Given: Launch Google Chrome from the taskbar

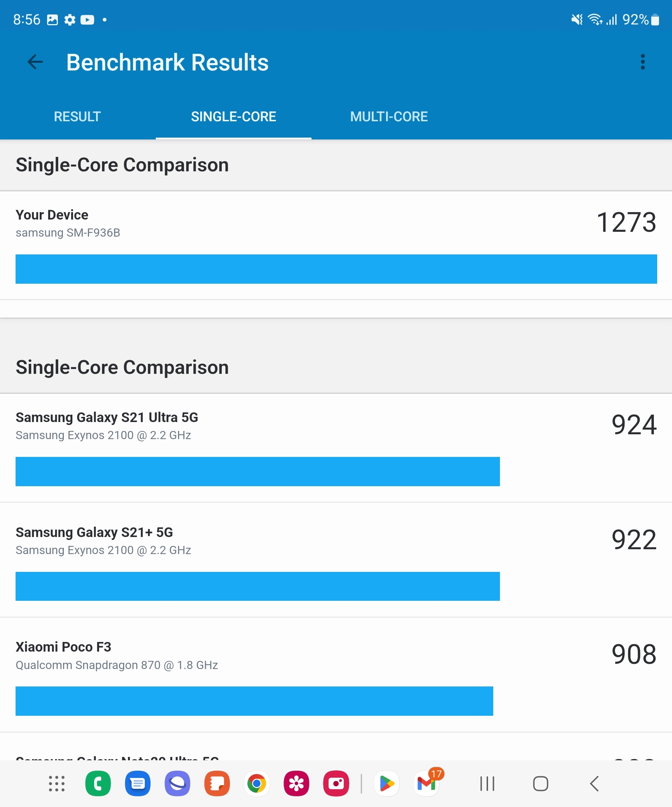Looking at the screenshot, I should click(257, 784).
